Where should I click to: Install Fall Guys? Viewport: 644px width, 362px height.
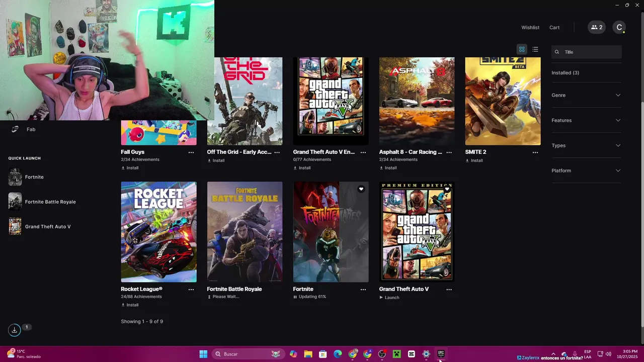click(x=130, y=168)
